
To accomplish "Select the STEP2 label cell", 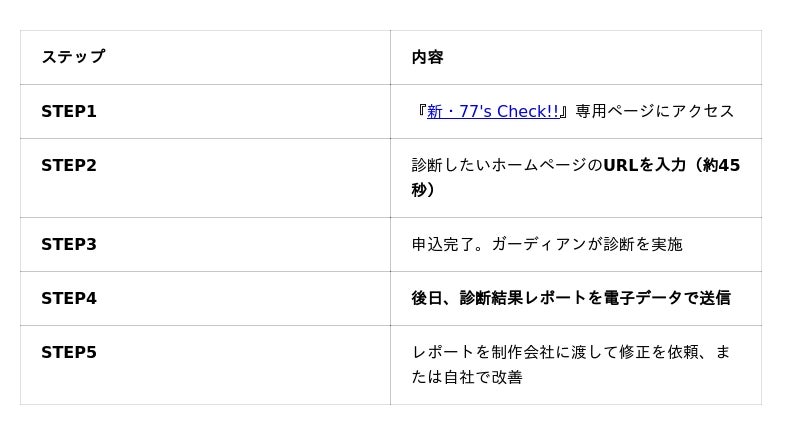I will tap(69, 165).
